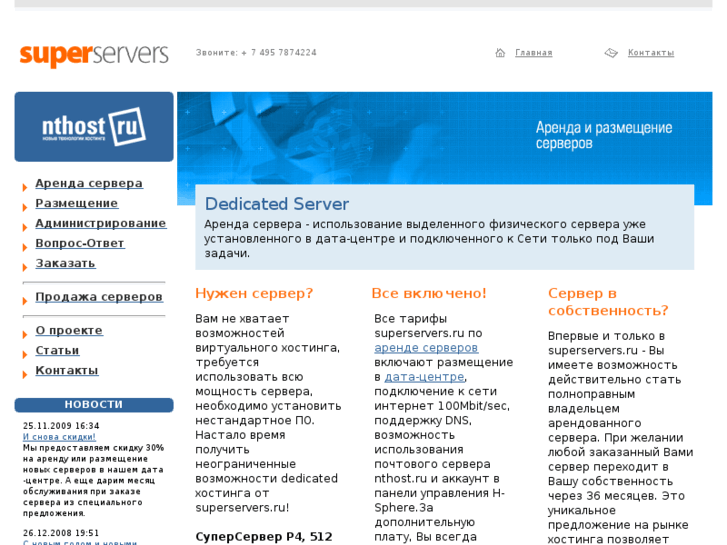Click the orange arrow next to sidebar Контакты

click(x=25, y=374)
